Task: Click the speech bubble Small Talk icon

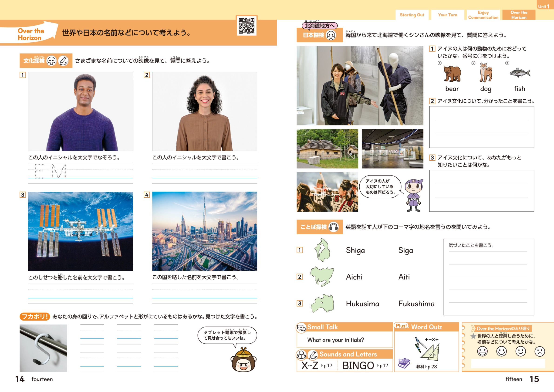Action: [301, 328]
